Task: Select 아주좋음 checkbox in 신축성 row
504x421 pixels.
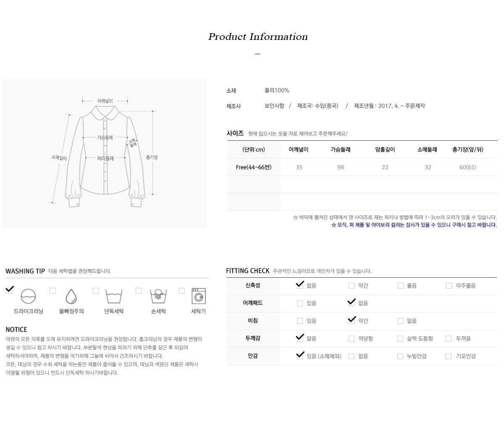Action: pos(449,286)
